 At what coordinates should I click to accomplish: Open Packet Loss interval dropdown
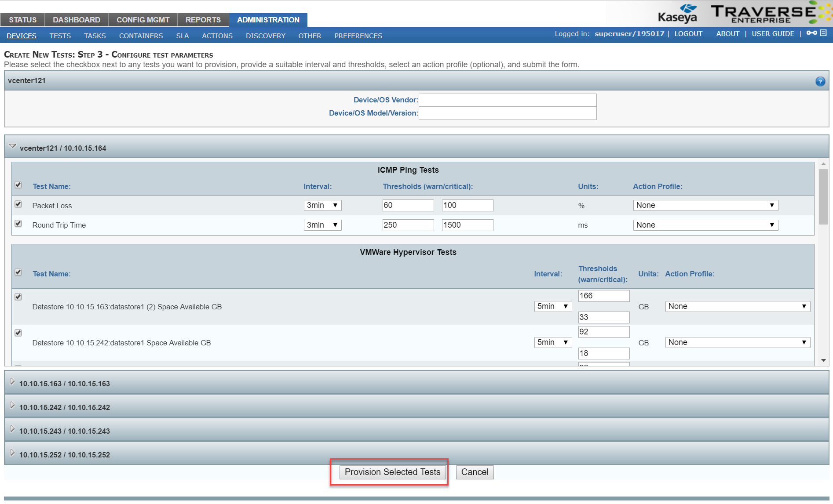pos(322,205)
